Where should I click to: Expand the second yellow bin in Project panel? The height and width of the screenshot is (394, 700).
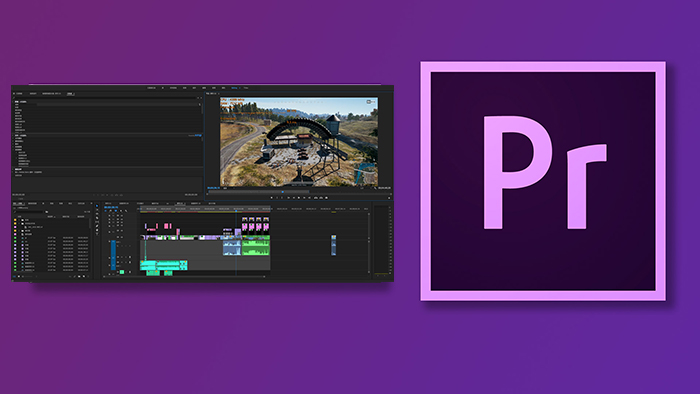click(x=19, y=224)
